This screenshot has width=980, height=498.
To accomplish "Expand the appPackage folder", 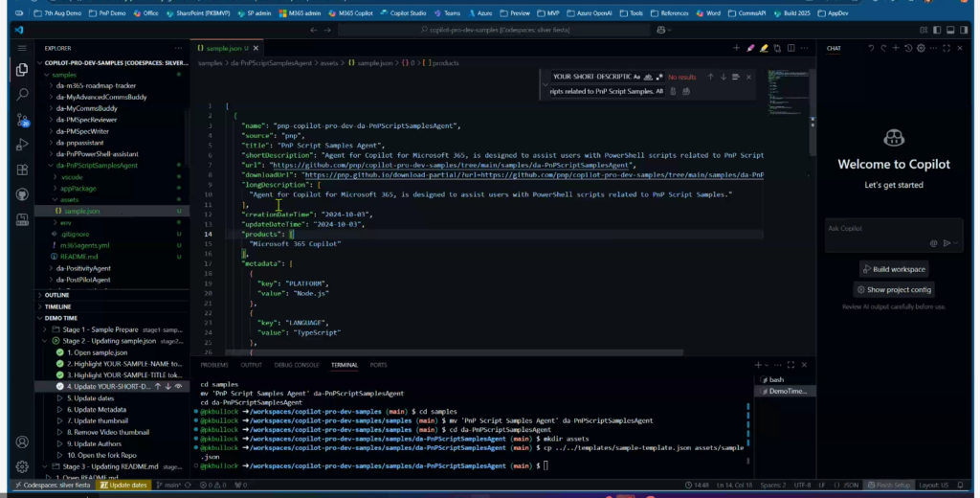I will [56, 189].
